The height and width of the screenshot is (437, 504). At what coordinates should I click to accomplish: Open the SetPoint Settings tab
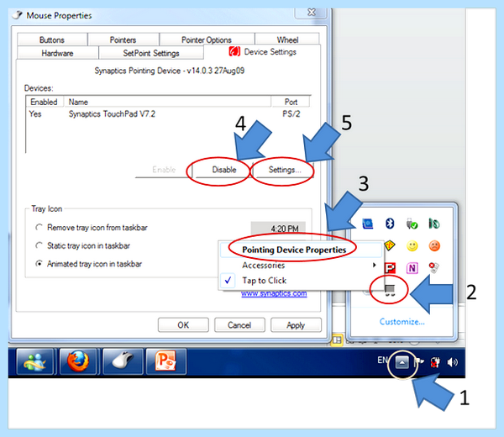pyautogui.click(x=151, y=53)
